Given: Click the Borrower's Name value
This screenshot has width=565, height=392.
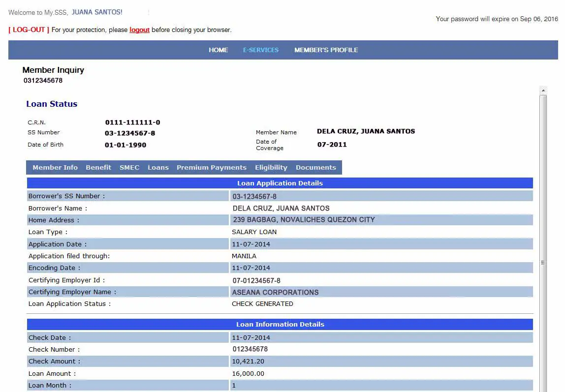Looking at the screenshot, I should pyautogui.click(x=281, y=208).
